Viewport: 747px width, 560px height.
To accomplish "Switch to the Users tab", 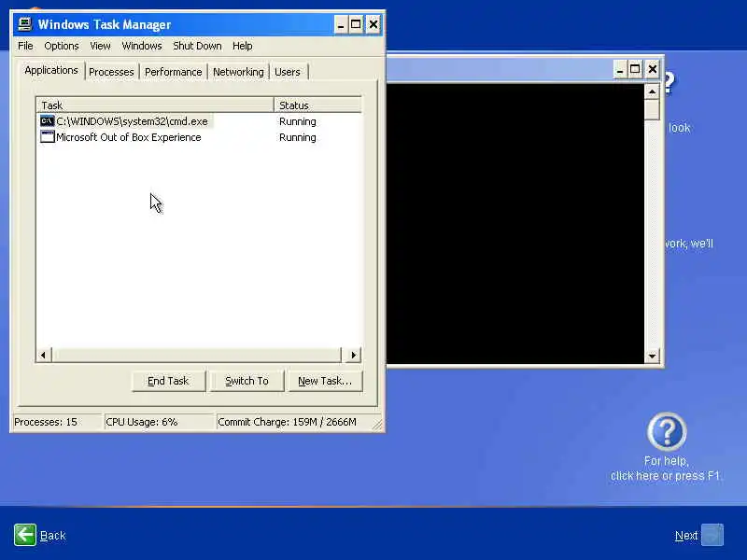I will [x=288, y=72].
